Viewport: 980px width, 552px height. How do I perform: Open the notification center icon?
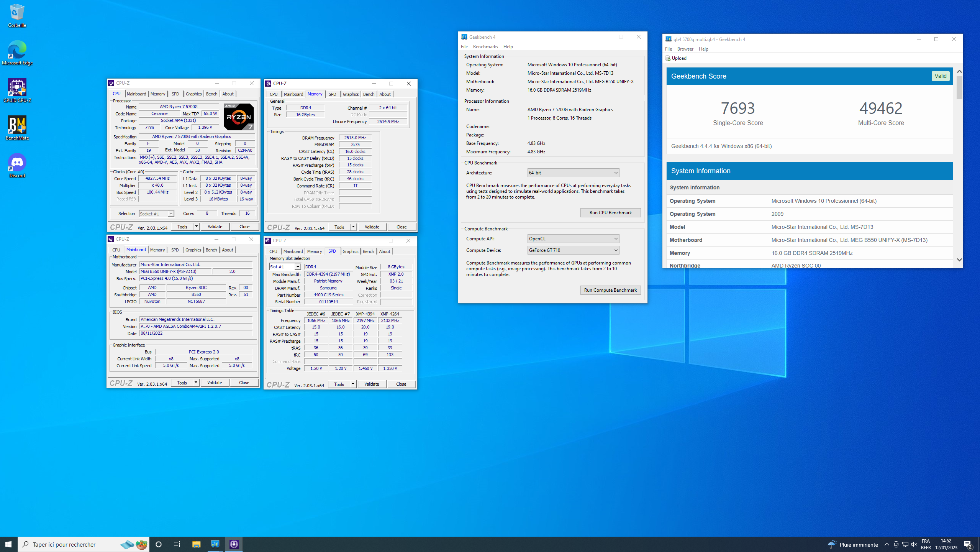(968, 544)
